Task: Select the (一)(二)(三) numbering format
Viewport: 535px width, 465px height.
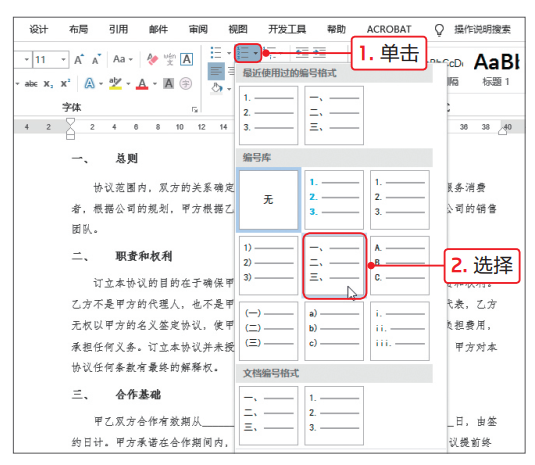Action: coord(269,331)
